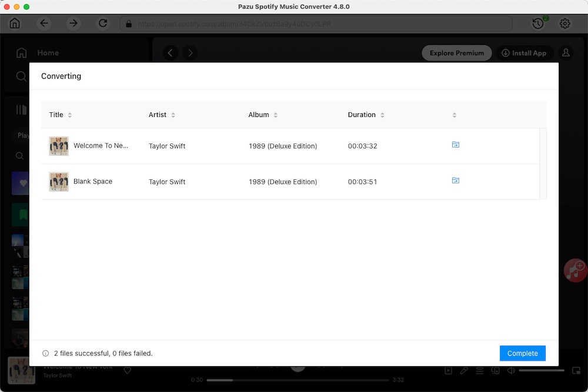Open conversion history clock icon
The height and width of the screenshot is (392, 588).
point(537,24)
